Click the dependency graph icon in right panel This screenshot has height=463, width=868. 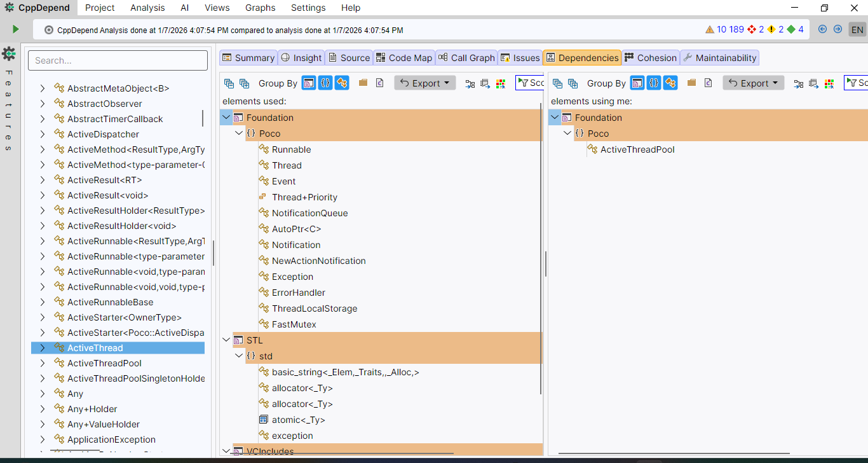pyautogui.click(x=799, y=83)
